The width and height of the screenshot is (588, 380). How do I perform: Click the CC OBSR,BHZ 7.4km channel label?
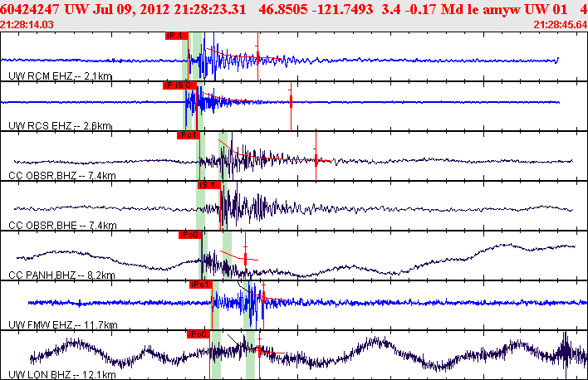click(x=62, y=176)
